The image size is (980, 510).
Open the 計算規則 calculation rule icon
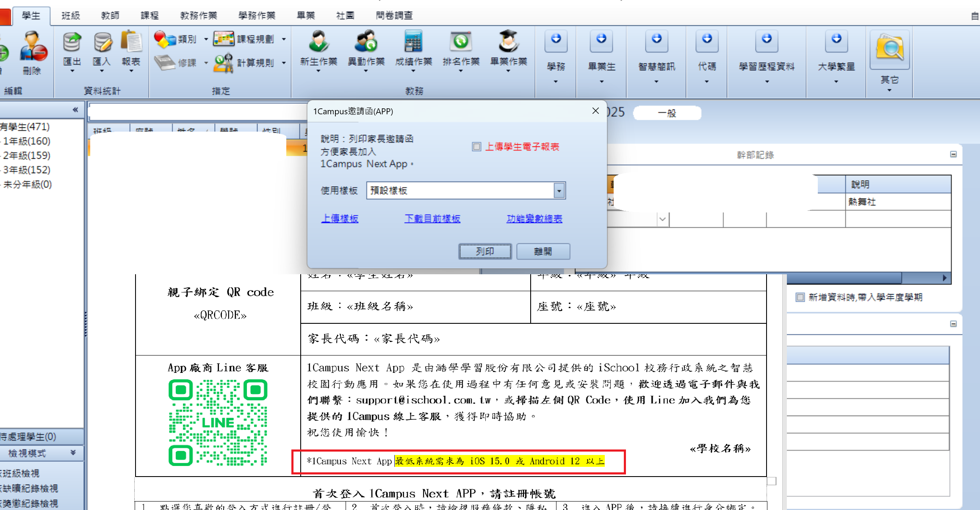point(224,63)
